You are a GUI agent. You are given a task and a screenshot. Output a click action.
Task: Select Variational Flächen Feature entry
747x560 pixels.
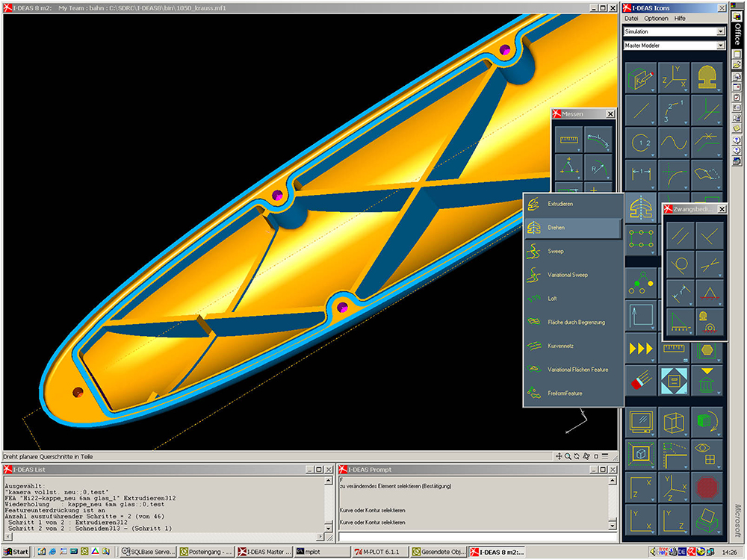574,370
